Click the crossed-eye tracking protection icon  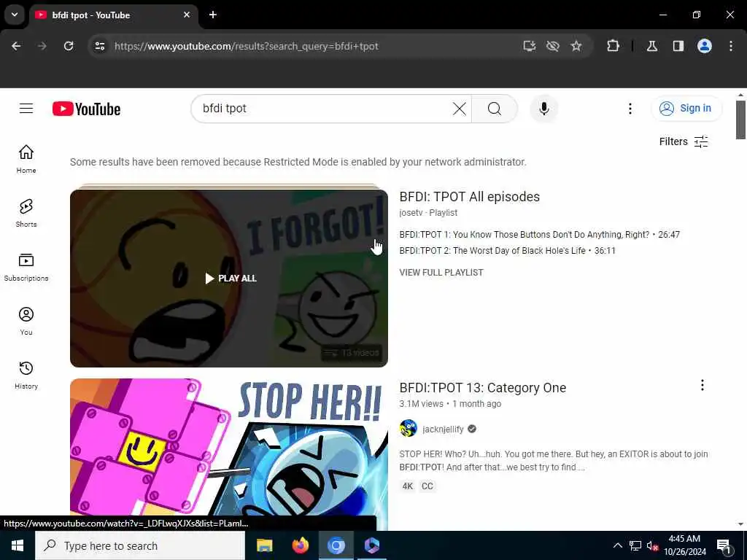point(553,46)
